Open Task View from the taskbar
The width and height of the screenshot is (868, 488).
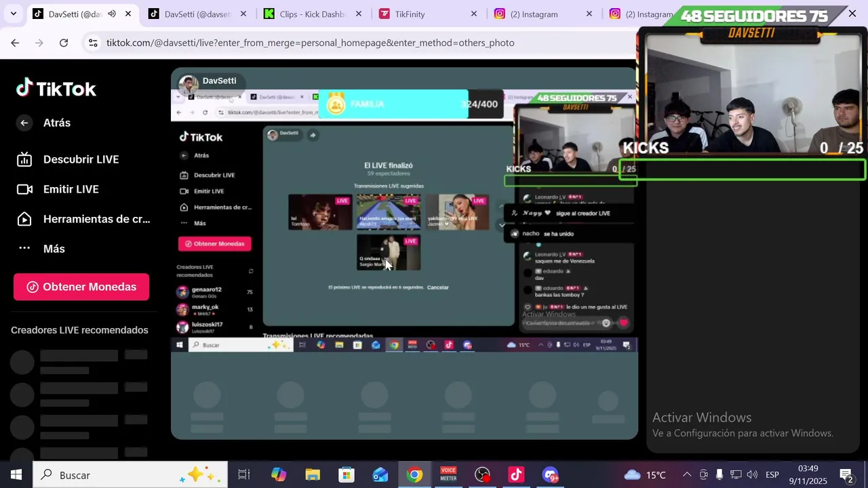[244, 474]
